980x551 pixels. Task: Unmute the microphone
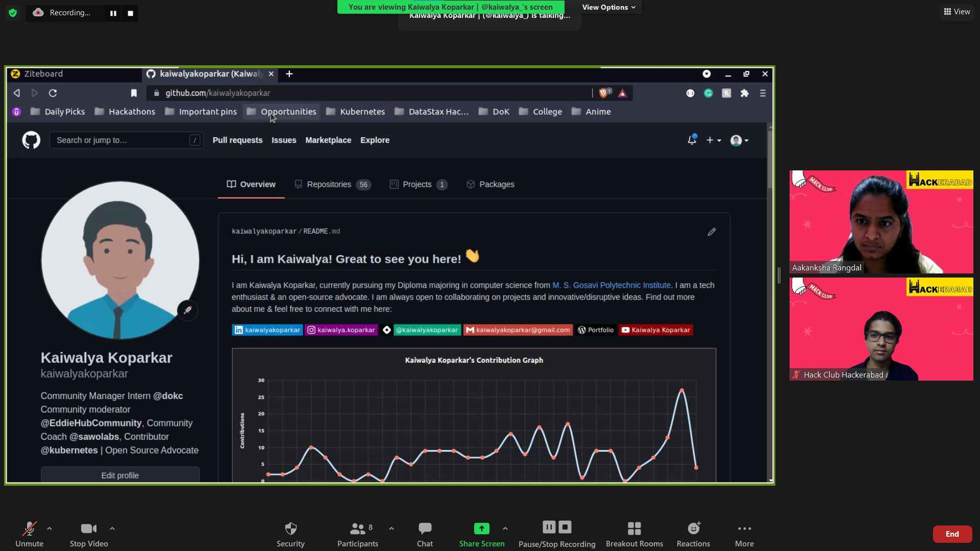(30, 534)
